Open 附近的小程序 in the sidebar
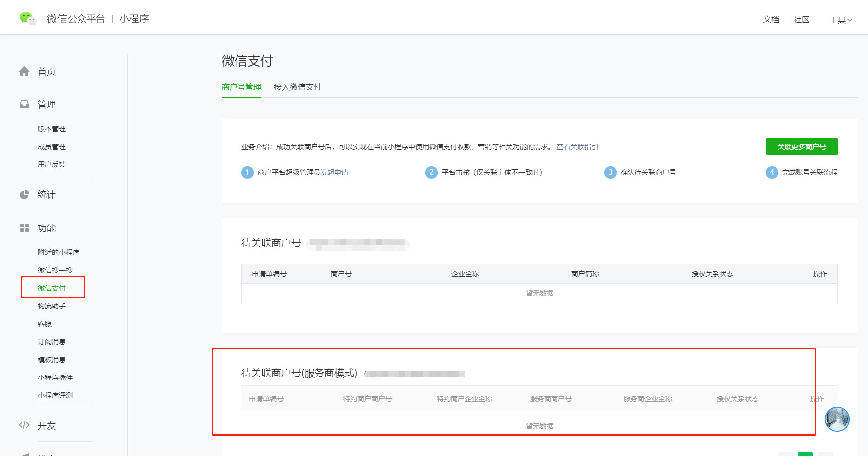The image size is (868, 456). click(x=59, y=252)
